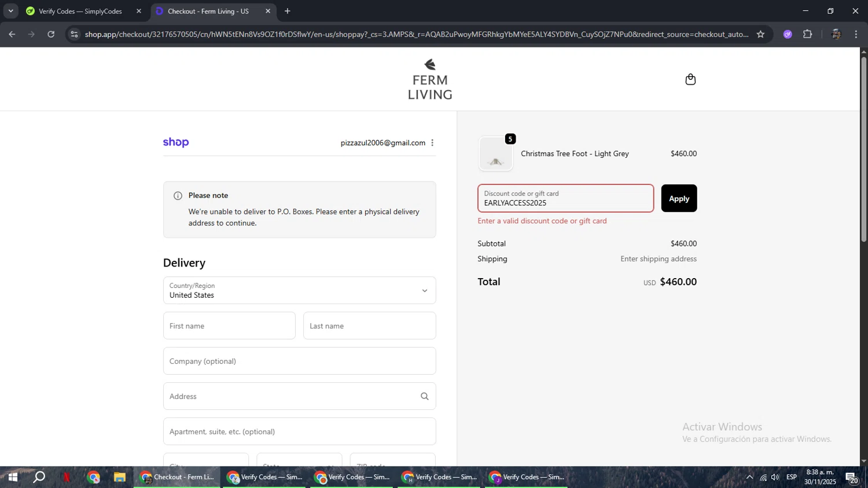Click the Address input field

pos(299,396)
